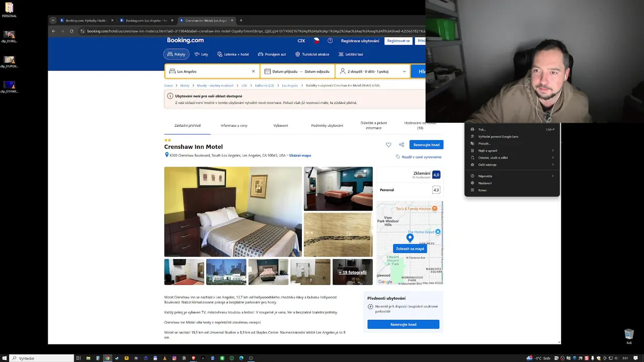Click Kalifornie (CA) breadcrumb link
The image size is (644, 362).
tap(265, 85)
